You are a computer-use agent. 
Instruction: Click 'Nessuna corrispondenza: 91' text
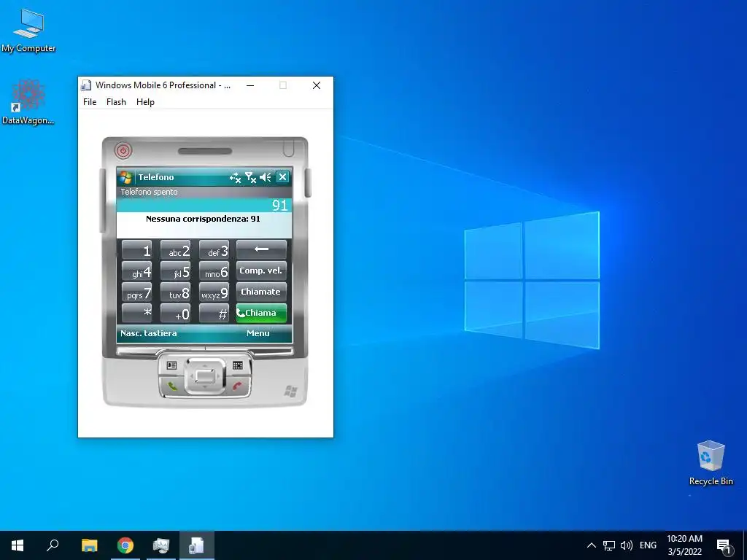click(203, 219)
